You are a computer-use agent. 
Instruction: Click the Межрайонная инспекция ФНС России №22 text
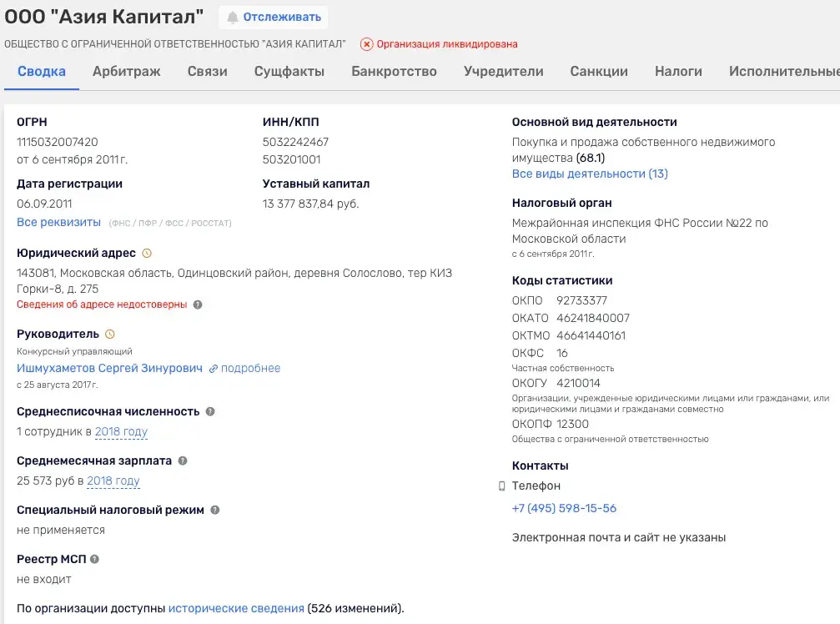[640, 231]
